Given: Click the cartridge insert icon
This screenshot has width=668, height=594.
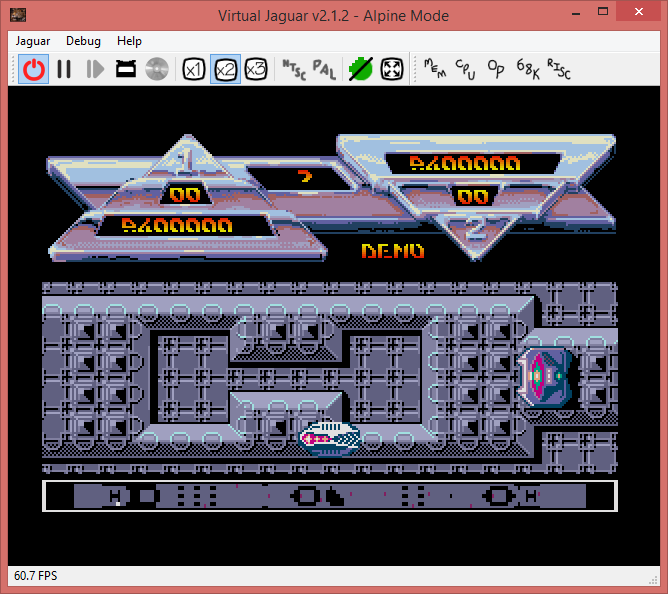Looking at the screenshot, I should click(126, 69).
